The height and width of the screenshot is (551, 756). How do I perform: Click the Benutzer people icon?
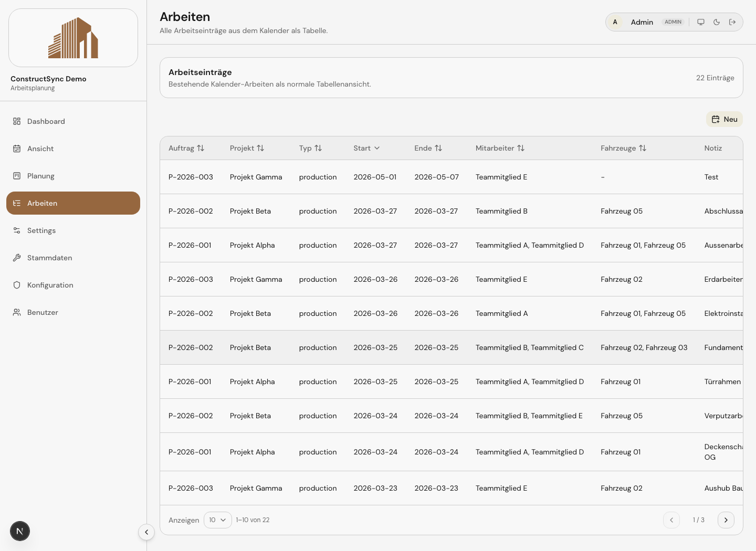(17, 312)
